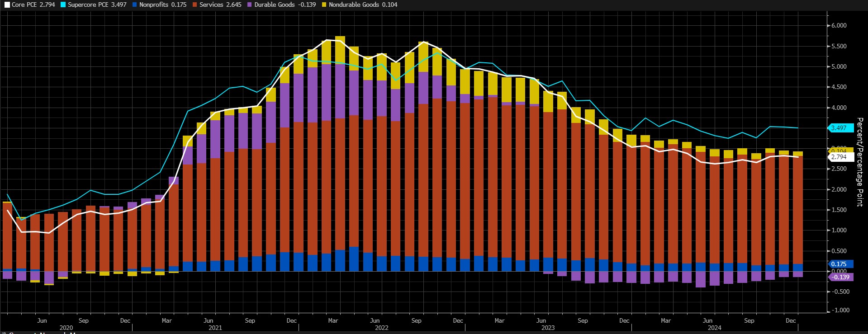
Task: Click the yellow Nondurable Goods legend swatch
Action: 324,5
